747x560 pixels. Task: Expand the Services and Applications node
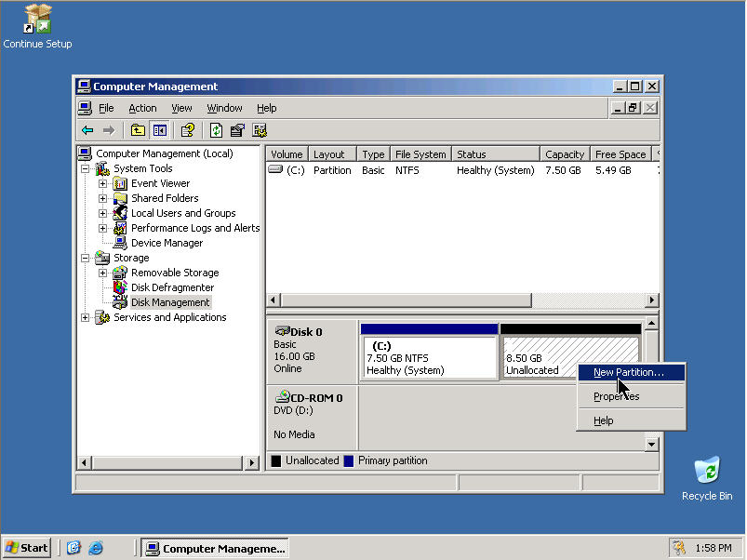point(85,317)
